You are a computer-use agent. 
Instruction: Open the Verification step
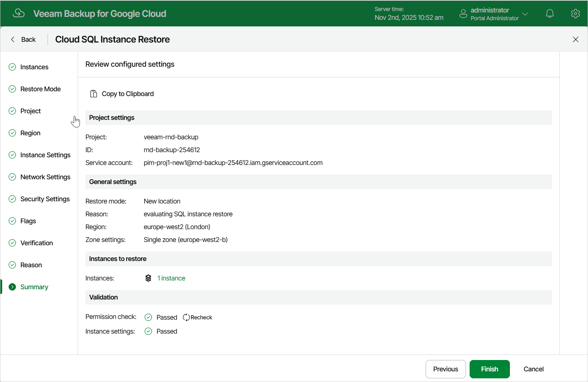[x=36, y=243]
